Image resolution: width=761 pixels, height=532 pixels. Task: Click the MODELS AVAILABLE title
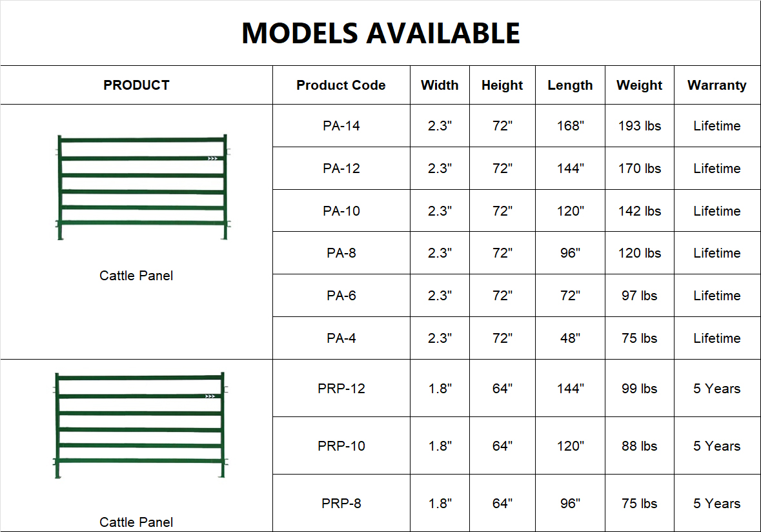(x=381, y=33)
